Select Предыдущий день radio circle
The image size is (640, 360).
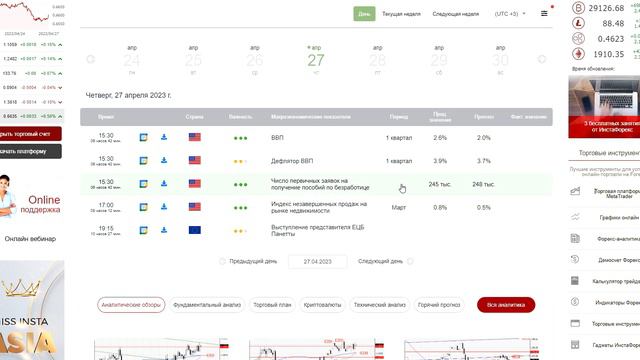pyautogui.click(x=222, y=261)
